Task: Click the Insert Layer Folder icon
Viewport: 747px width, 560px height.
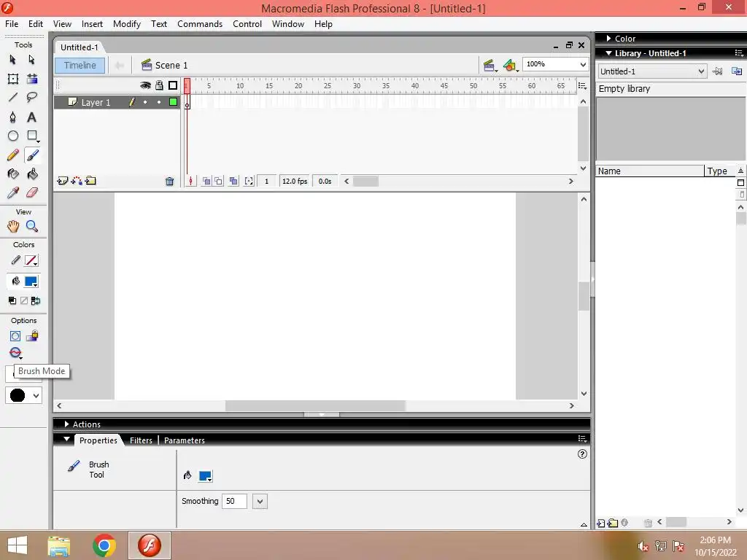Action: coord(90,181)
